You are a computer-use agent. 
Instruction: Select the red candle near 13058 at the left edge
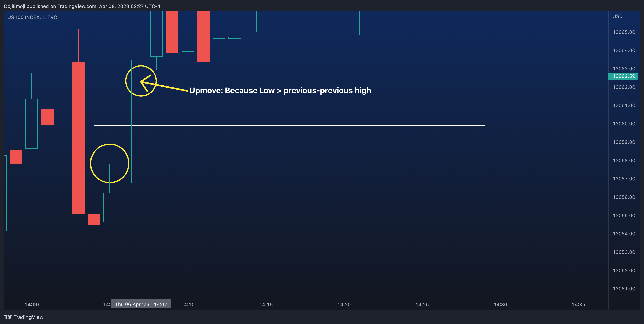click(16, 157)
